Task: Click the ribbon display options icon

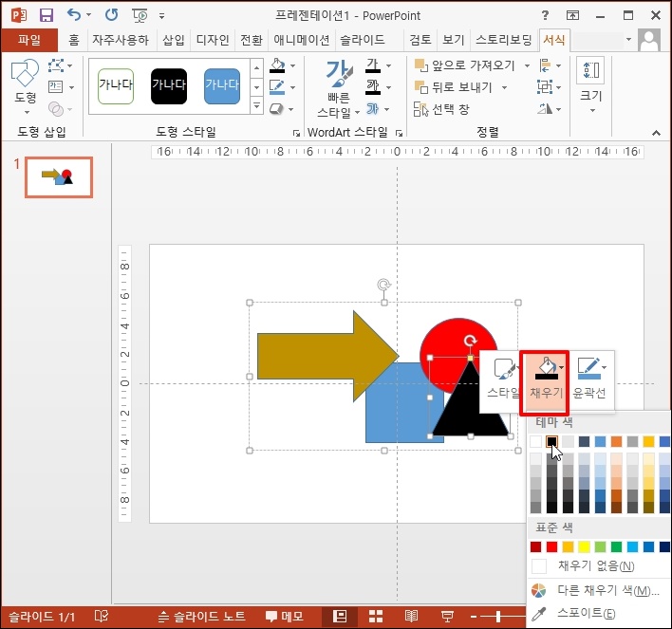Action: (x=572, y=15)
